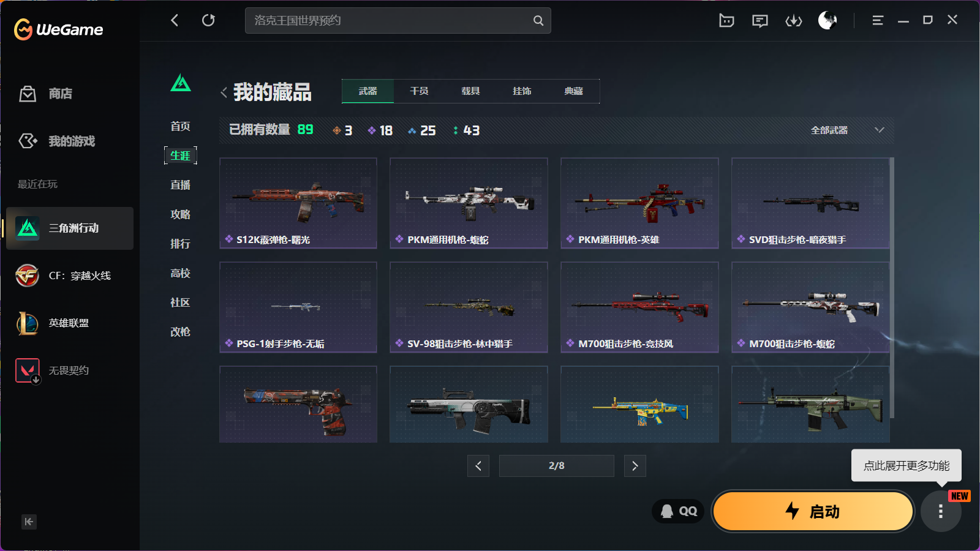
Task: Collapse the left sidebar panel
Action: (x=29, y=522)
